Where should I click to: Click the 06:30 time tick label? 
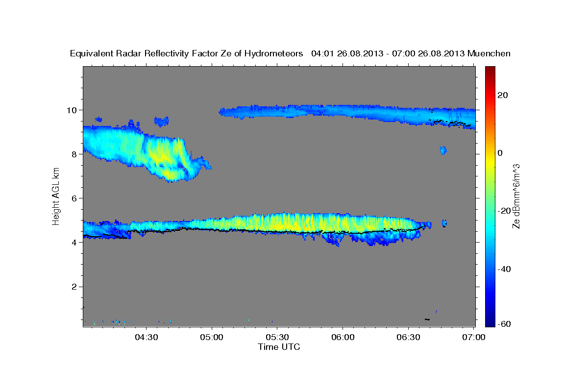(x=408, y=338)
